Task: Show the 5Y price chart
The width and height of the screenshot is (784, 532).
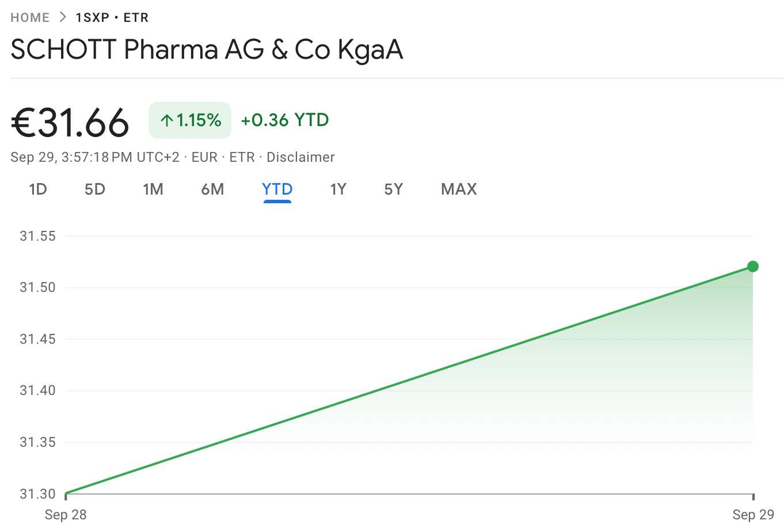Action: (394, 189)
